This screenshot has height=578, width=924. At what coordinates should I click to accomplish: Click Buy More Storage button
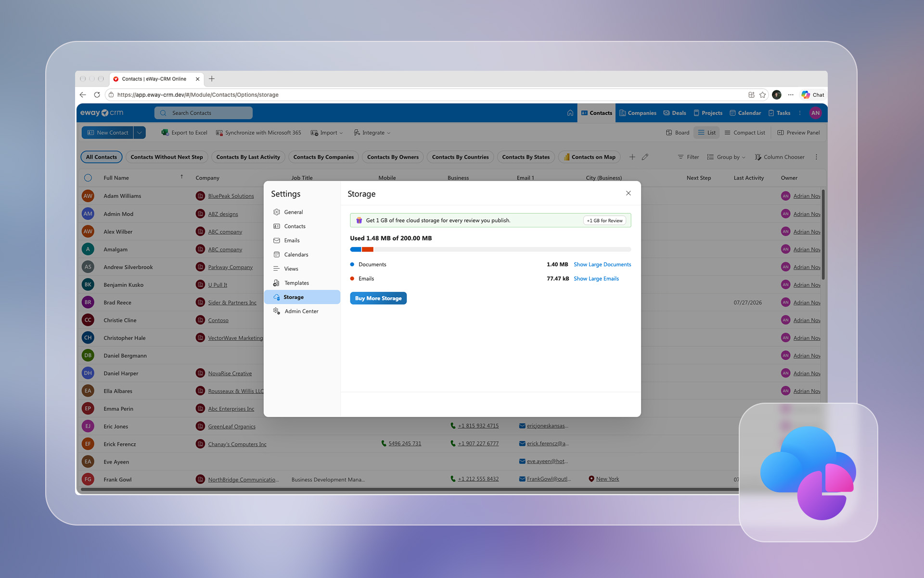(378, 298)
